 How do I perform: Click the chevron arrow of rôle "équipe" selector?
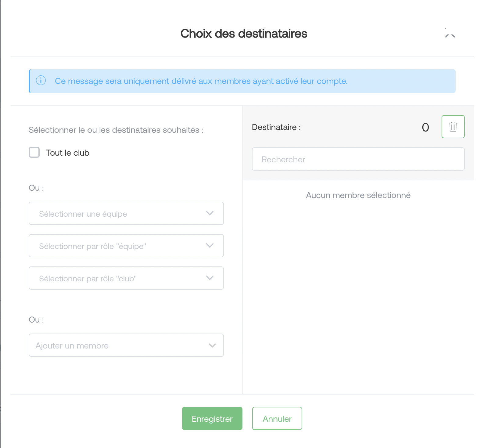pos(210,246)
